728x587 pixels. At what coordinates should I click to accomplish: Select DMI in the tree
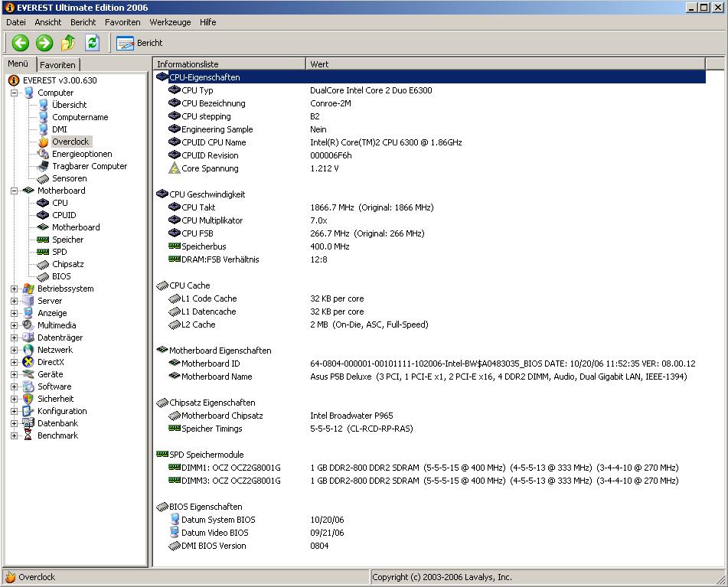[x=60, y=129]
